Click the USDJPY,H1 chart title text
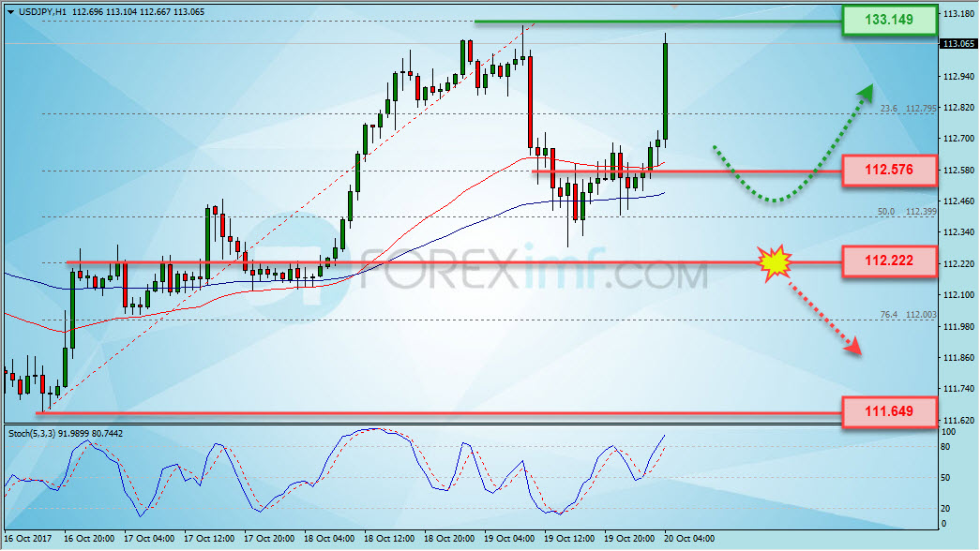Viewport: 980px width, 551px height. 42,12
